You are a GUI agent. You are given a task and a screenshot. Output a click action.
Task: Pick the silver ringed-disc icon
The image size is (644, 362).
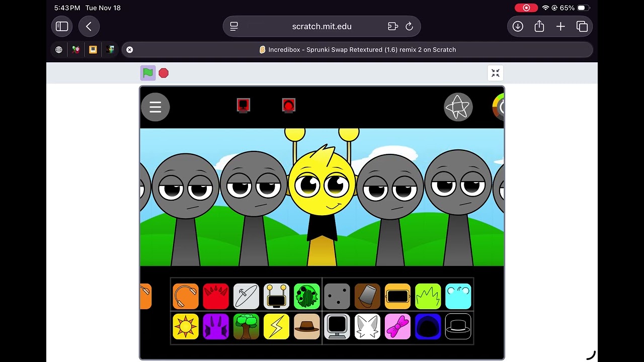(x=246, y=296)
